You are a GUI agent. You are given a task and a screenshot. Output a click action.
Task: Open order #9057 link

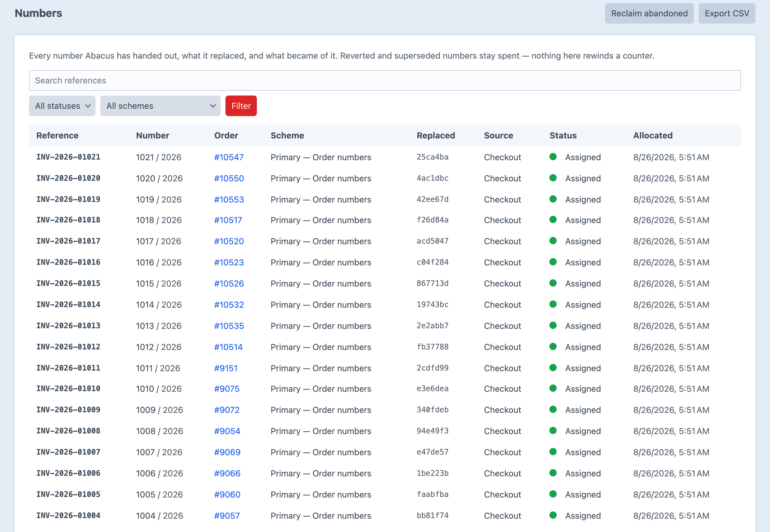click(227, 516)
